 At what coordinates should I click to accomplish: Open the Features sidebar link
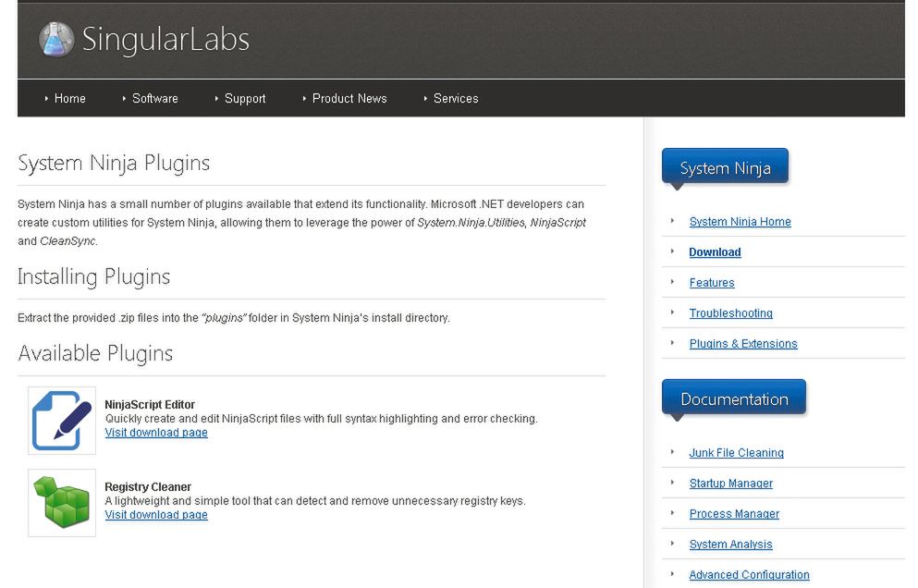712,283
